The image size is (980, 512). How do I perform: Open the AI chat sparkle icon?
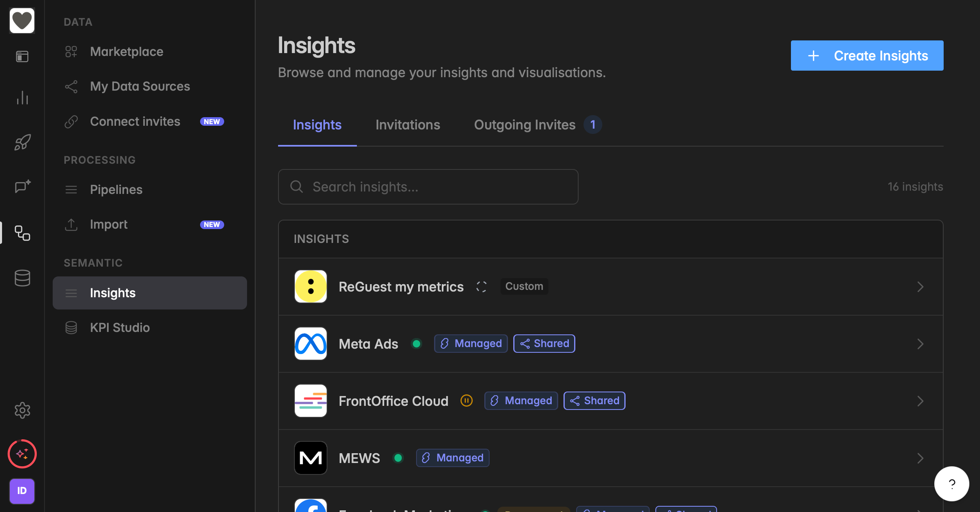(x=22, y=187)
